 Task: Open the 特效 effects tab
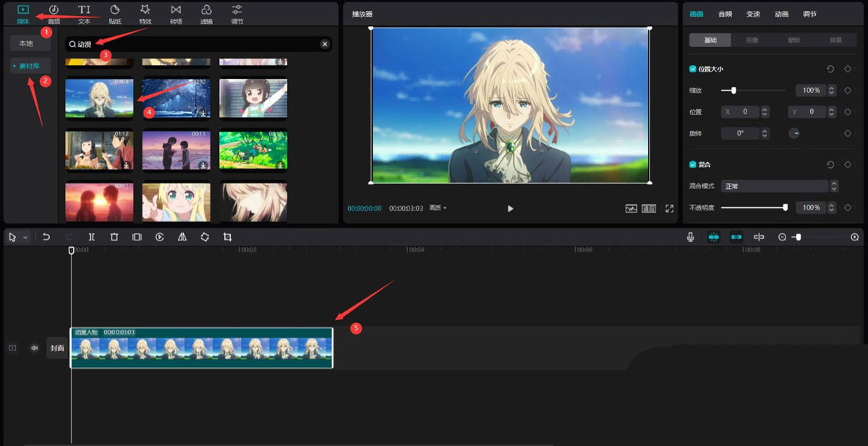(x=145, y=13)
